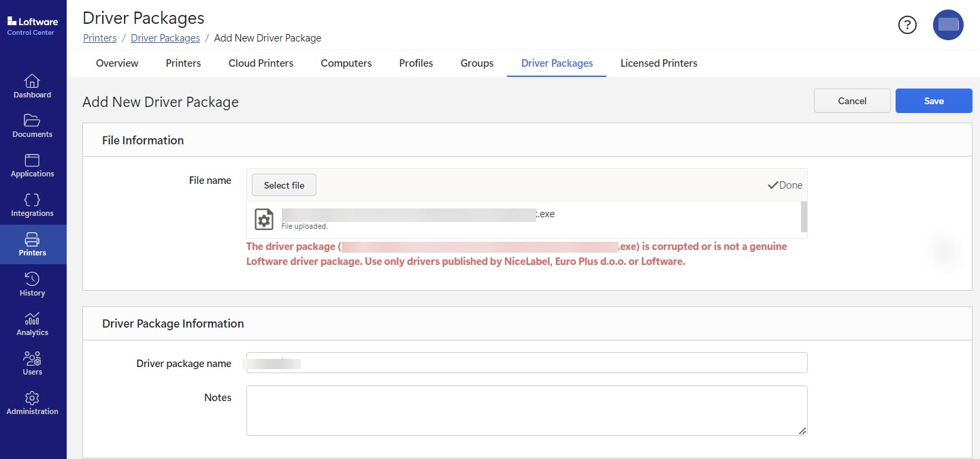The image size is (980, 459).
Task: Click the Printers breadcrumb link
Action: coord(100,38)
